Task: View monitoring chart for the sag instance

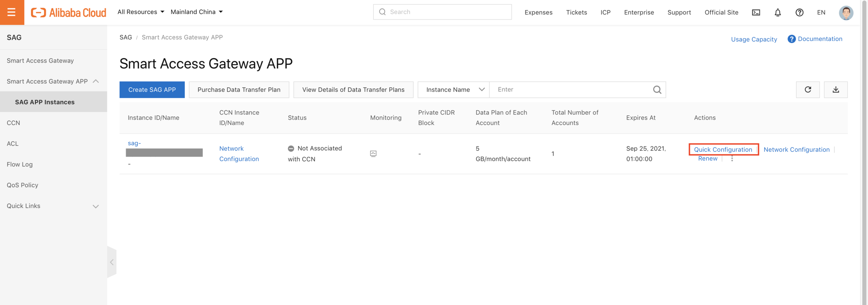Action: [373, 154]
